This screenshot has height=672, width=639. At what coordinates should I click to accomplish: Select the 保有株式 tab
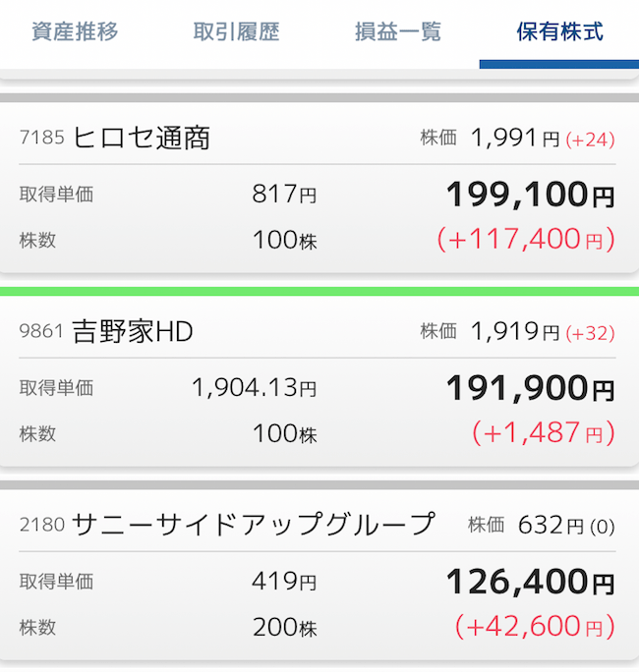pyautogui.click(x=559, y=31)
